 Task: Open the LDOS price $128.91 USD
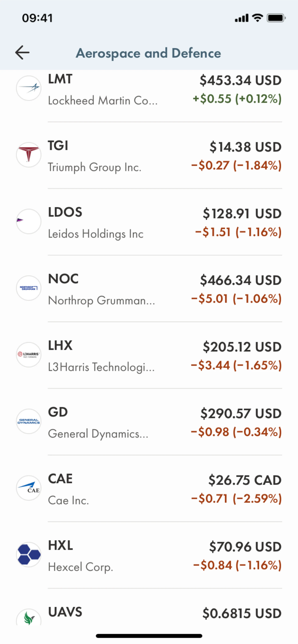point(242,214)
